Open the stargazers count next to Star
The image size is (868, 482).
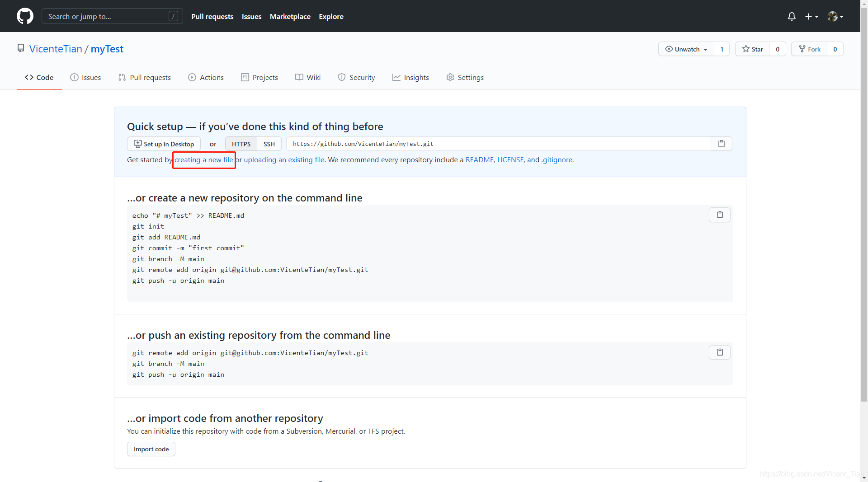pyautogui.click(x=778, y=49)
